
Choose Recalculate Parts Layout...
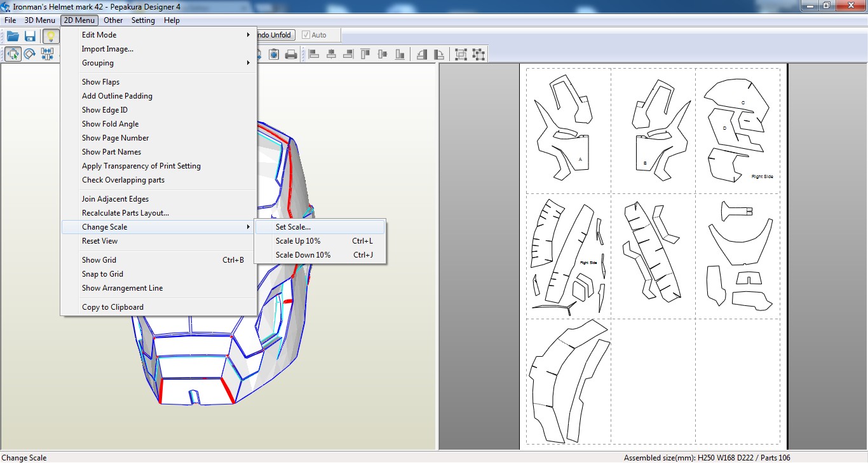(x=159, y=213)
